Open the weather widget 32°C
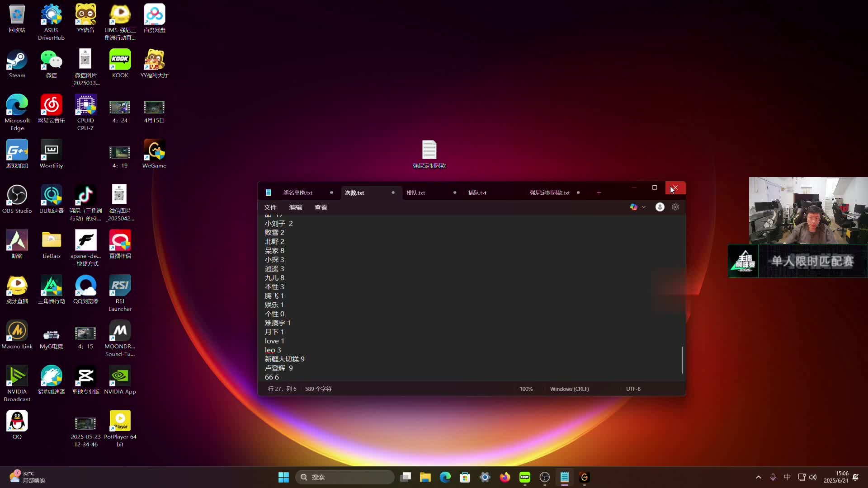Screen dimensions: 868x488 tap(27, 477)
